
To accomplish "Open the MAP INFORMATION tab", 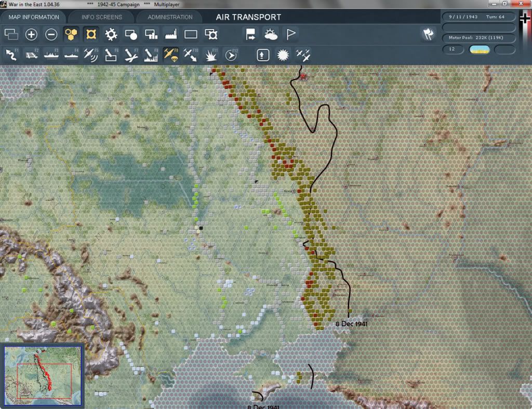I will tap(34, 17).
